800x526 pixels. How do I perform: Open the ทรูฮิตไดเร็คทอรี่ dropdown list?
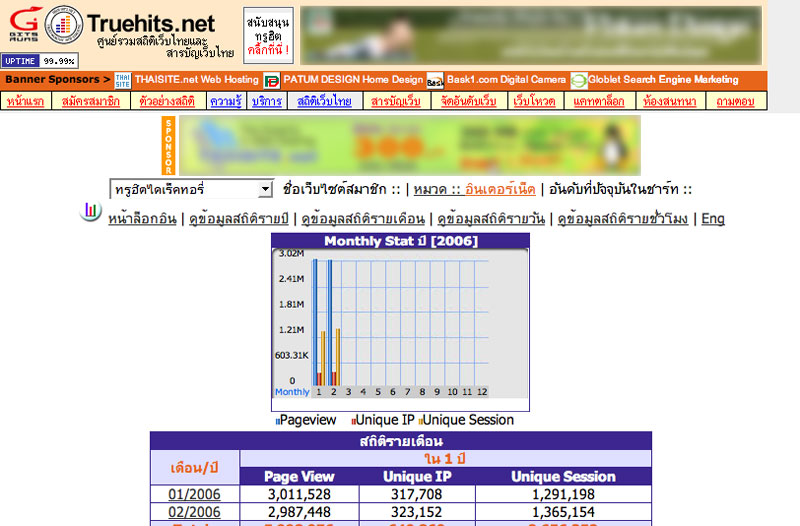191,189
